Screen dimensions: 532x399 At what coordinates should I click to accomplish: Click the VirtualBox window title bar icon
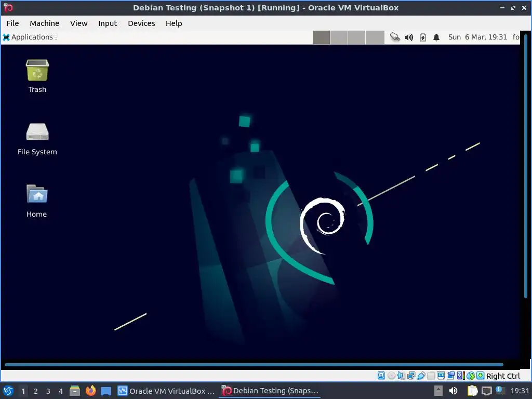8,7
